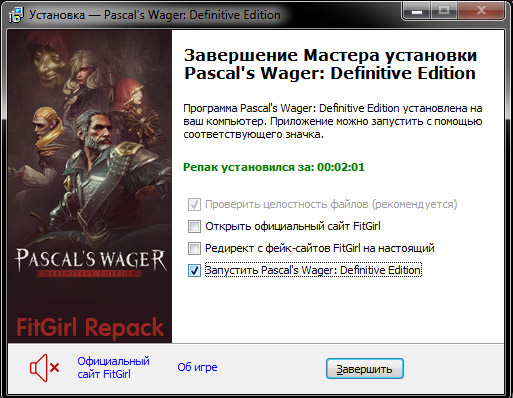Close the installer with the X button
This screenshot has width=513, height=398.
tap(481, 11)
